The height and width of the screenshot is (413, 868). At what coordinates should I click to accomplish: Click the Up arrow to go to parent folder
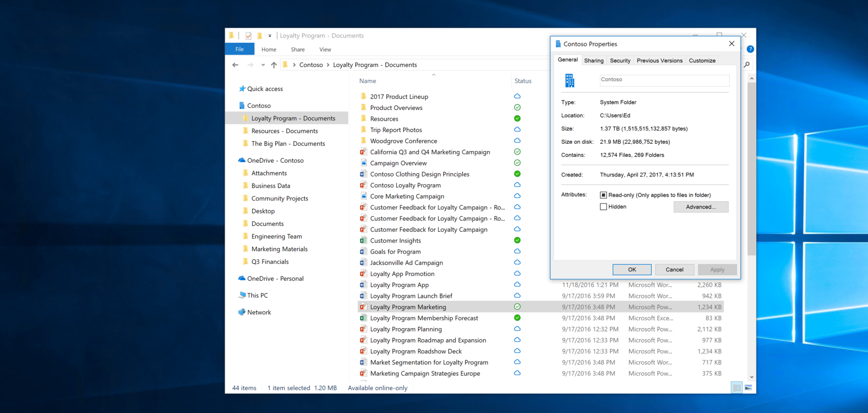(274, 65)
